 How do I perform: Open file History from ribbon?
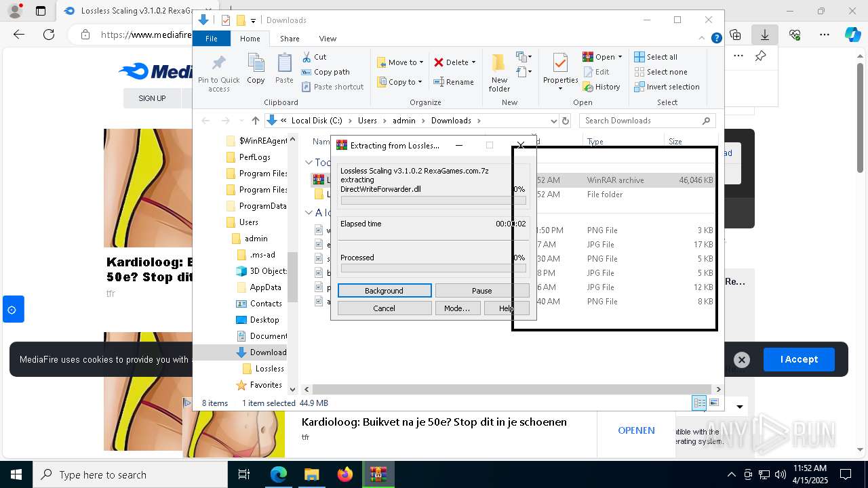tap(601, 87)
